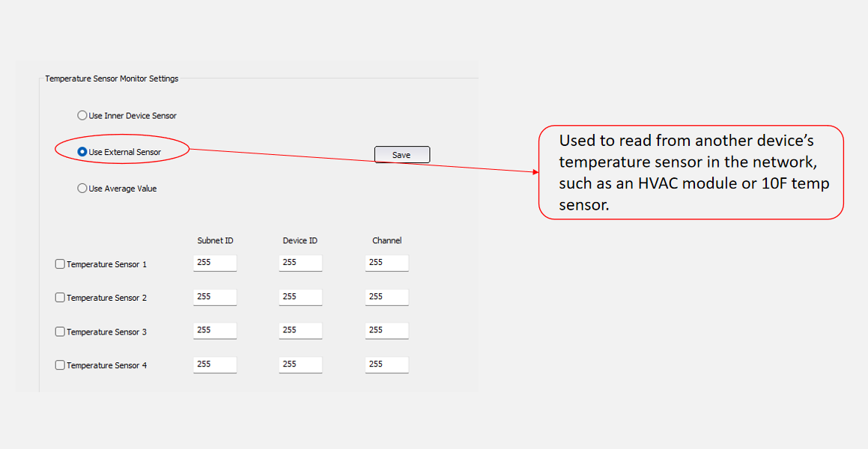Viewport: 868px width, 449px height.
Task: Click Subnet ID field for Sensor 4
Action: (x=215, y=365)
